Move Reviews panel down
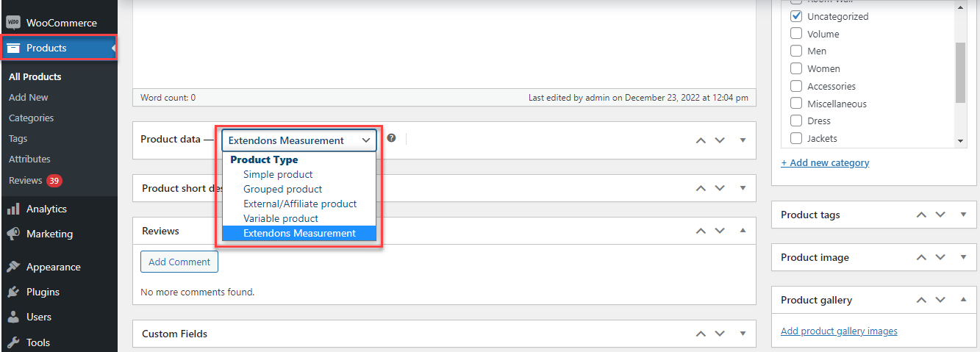This screenshot has height=352, width=980. click(x=720, y=231)
